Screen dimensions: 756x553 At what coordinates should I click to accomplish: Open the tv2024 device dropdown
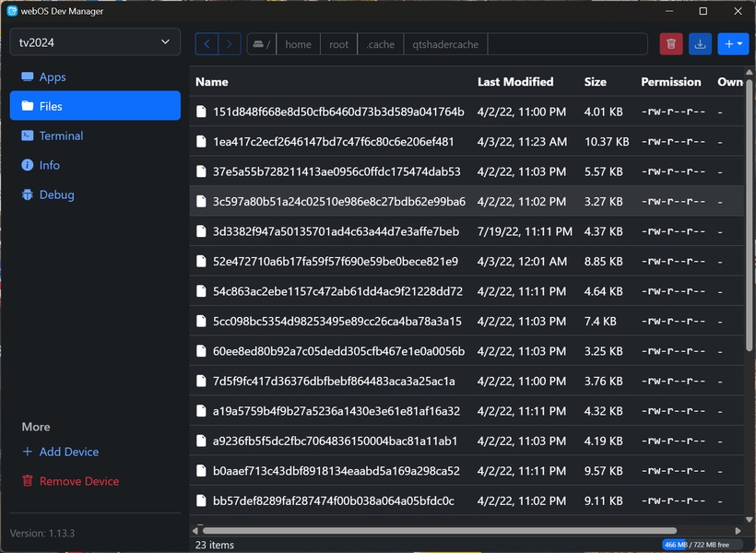pos(95,41)
